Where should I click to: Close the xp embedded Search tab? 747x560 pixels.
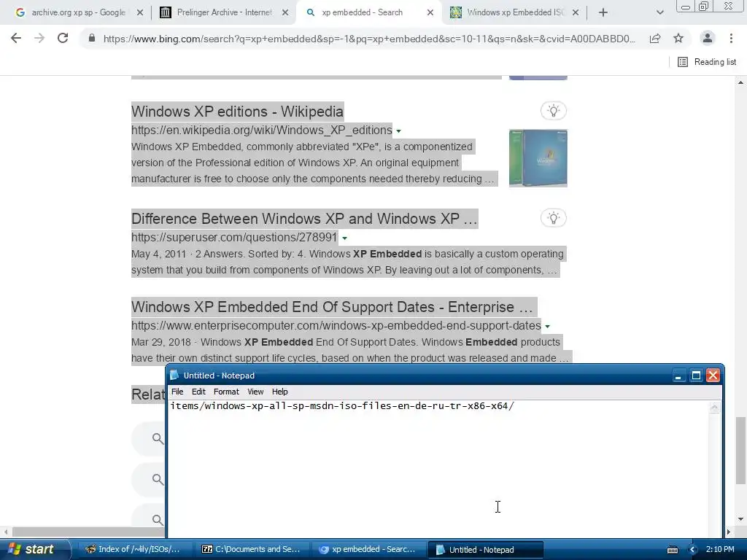430,13
